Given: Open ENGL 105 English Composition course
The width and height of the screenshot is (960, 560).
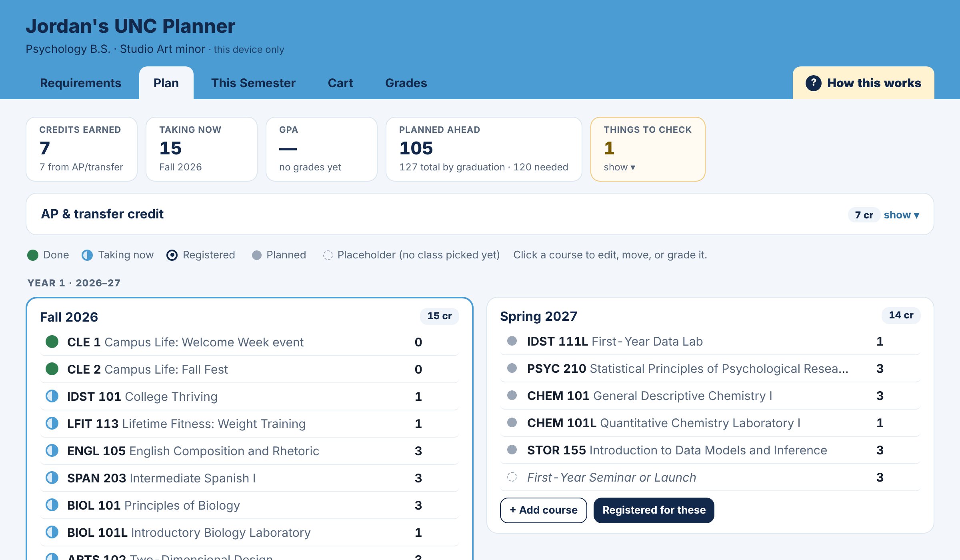Looking at the screenshot, I should 249,451.
